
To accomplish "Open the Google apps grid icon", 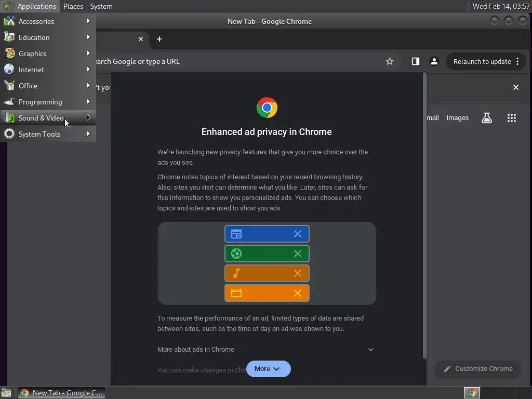I will [512, 118].
